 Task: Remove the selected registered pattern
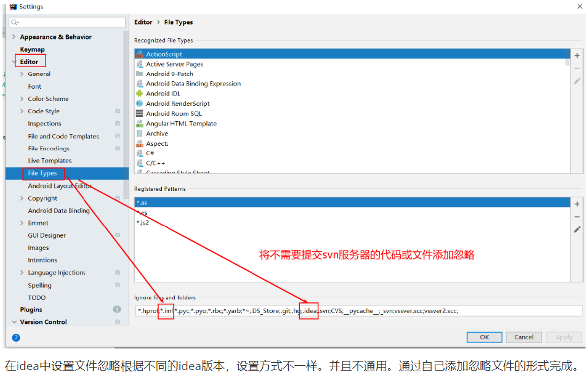pyautogui.click(x=577, y=217)
